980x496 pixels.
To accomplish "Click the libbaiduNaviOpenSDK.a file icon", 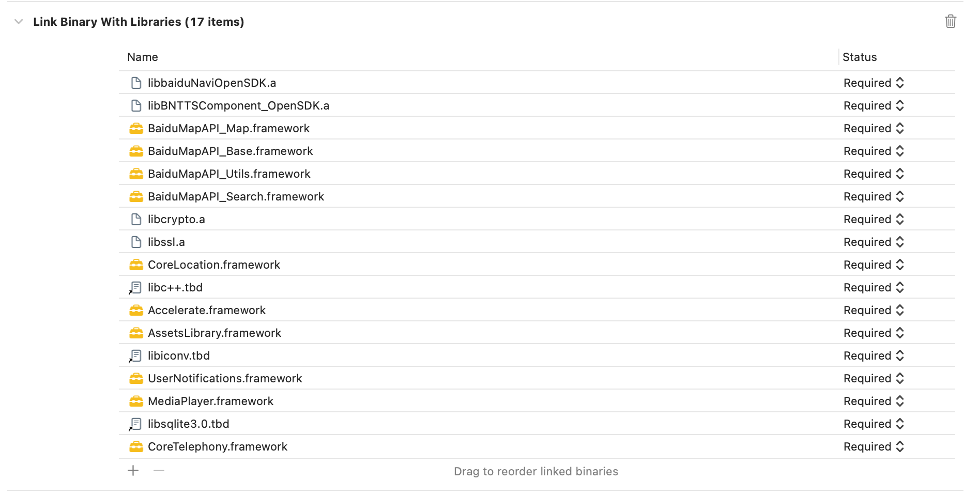I will coord(136,83).
